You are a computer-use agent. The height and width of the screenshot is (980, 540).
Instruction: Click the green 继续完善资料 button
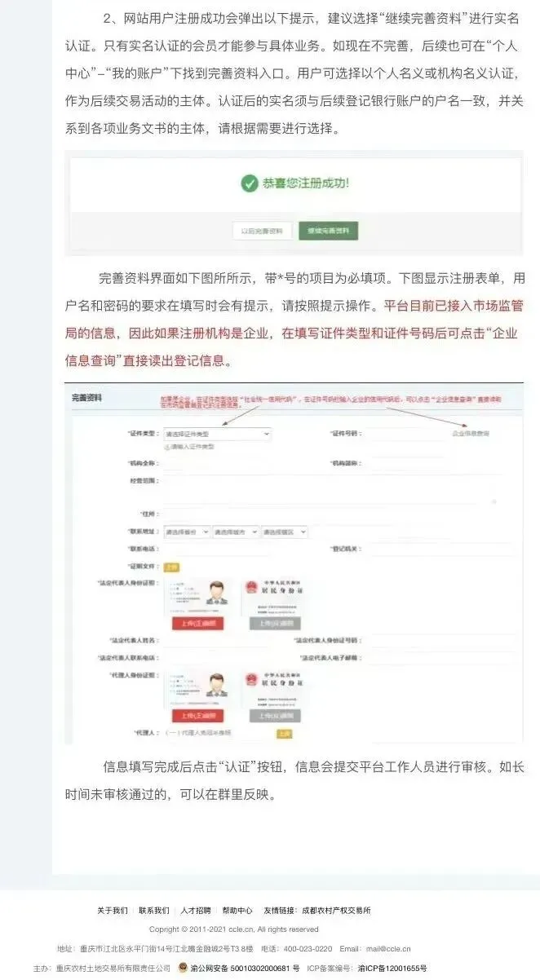pos(328,232)
